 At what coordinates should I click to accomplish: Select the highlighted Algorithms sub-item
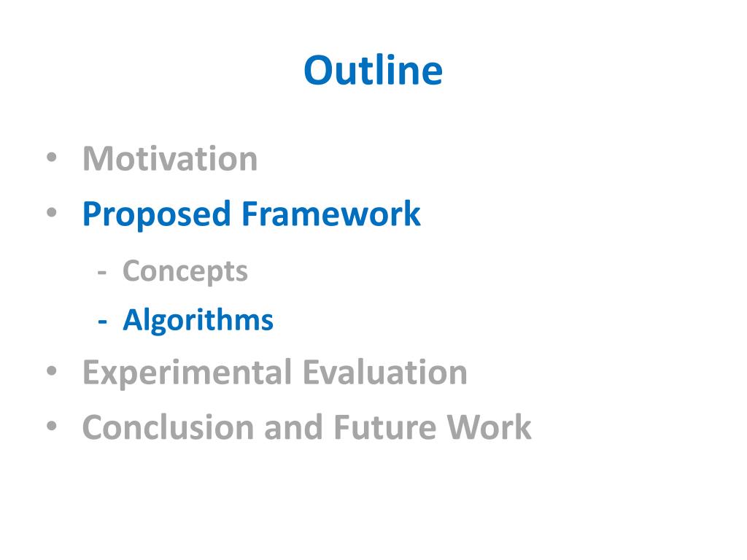point(198,320)
